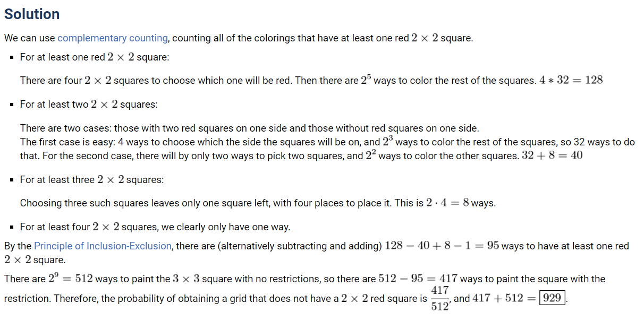Click the Solution heading
Viewport: 644px width, 321px height.
click(32, 14)
